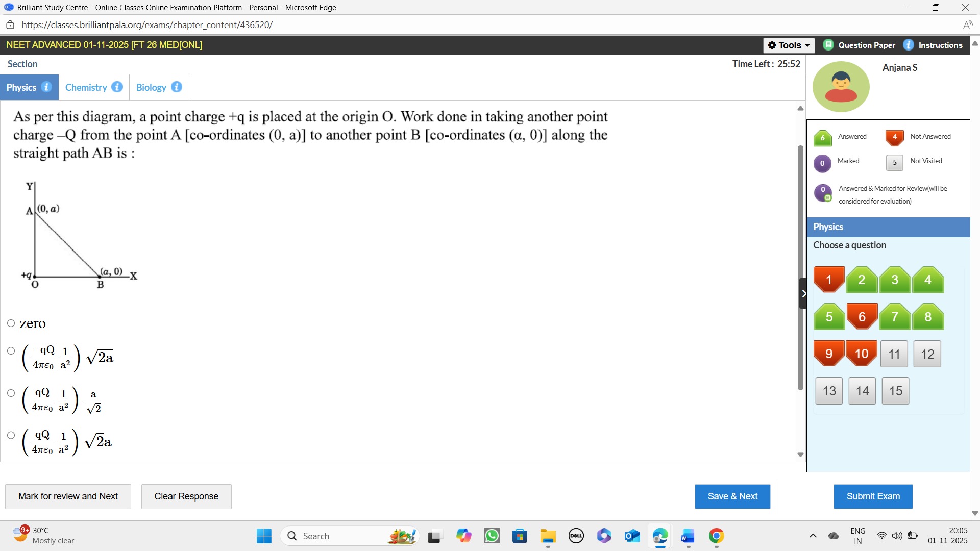
Task: Click the Biology section info icon
Action: pos(177,87)
